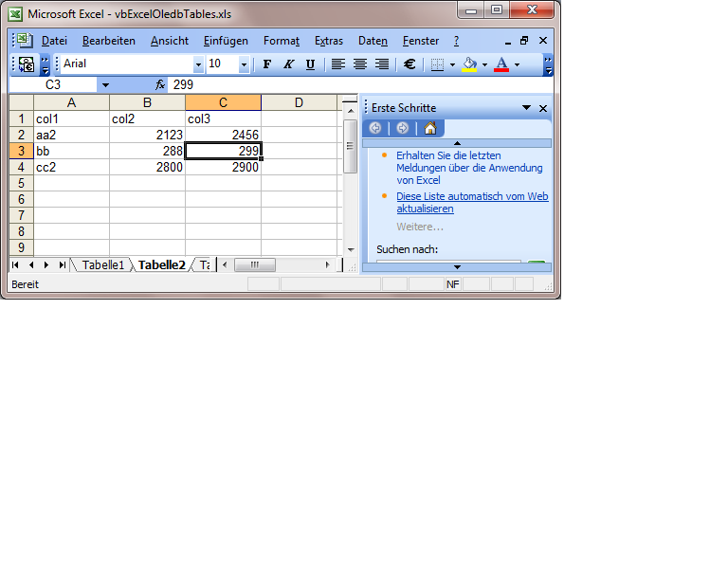Apply Euro currency format
Viewport: 728px width, 582px height.
(x=409, y=64)
